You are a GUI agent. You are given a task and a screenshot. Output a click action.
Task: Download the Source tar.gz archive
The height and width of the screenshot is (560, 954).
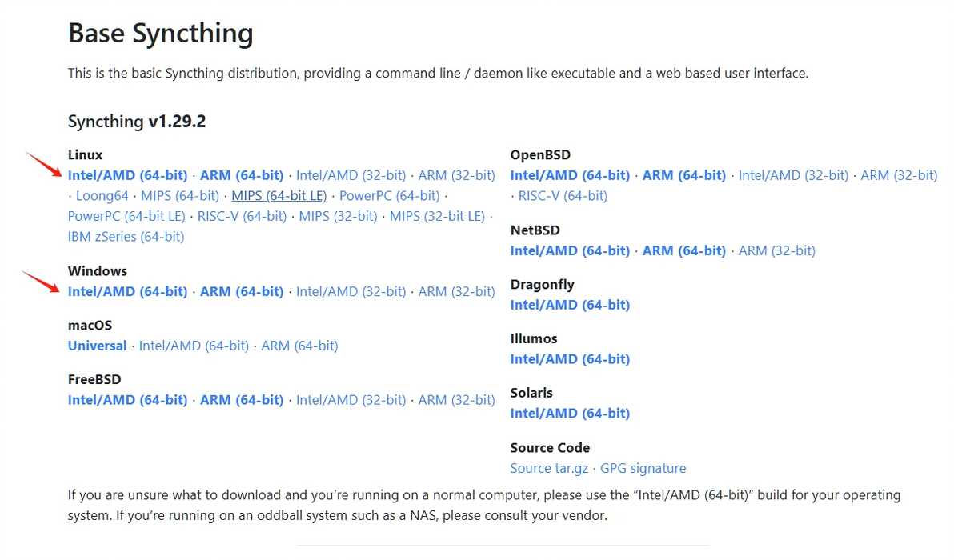tap(549, 468)
